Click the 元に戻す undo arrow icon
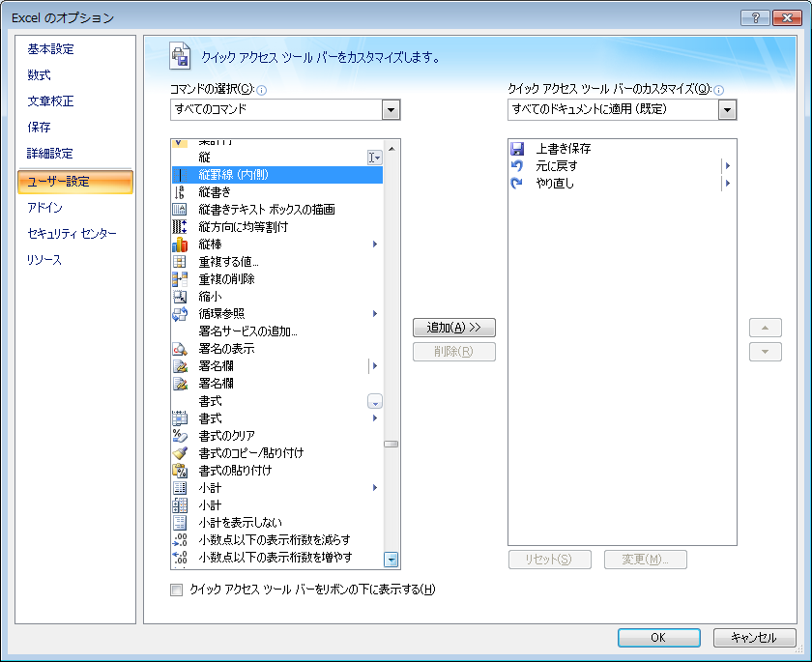Viewport: 812px width, 662px height. tap(519, 164)
